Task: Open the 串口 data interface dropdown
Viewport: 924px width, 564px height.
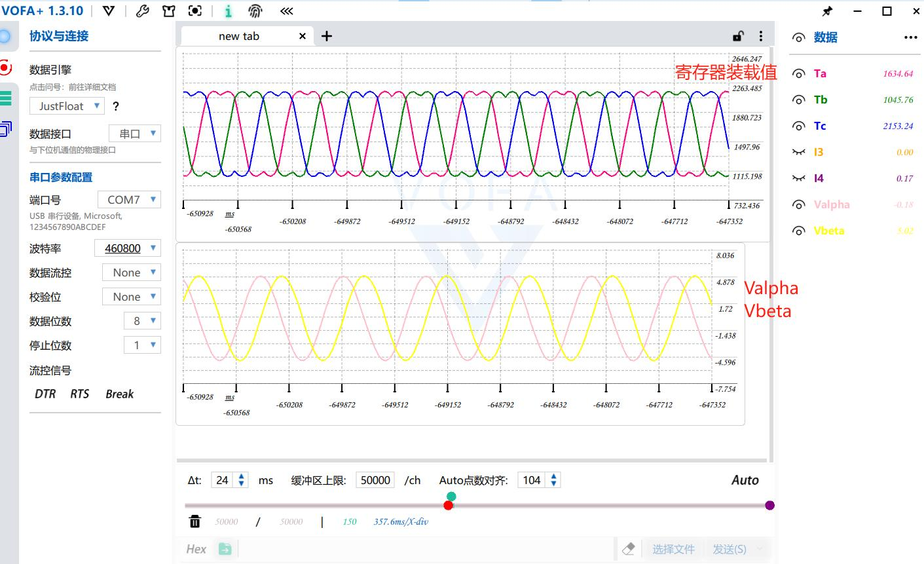Action: [x=135, y=134]
